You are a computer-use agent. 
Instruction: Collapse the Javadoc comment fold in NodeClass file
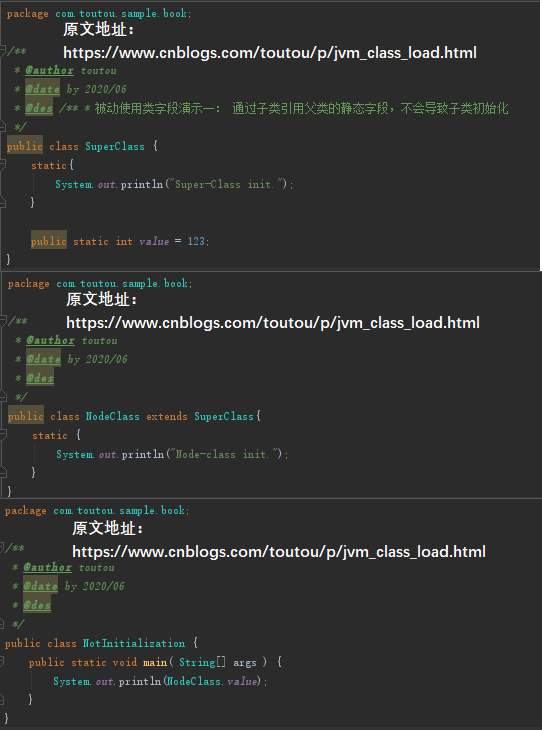(2, 321)
